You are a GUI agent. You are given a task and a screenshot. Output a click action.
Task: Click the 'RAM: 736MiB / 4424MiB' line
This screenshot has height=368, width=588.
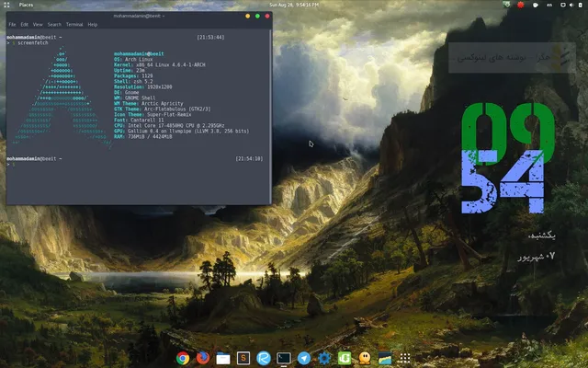pos(143,137)
